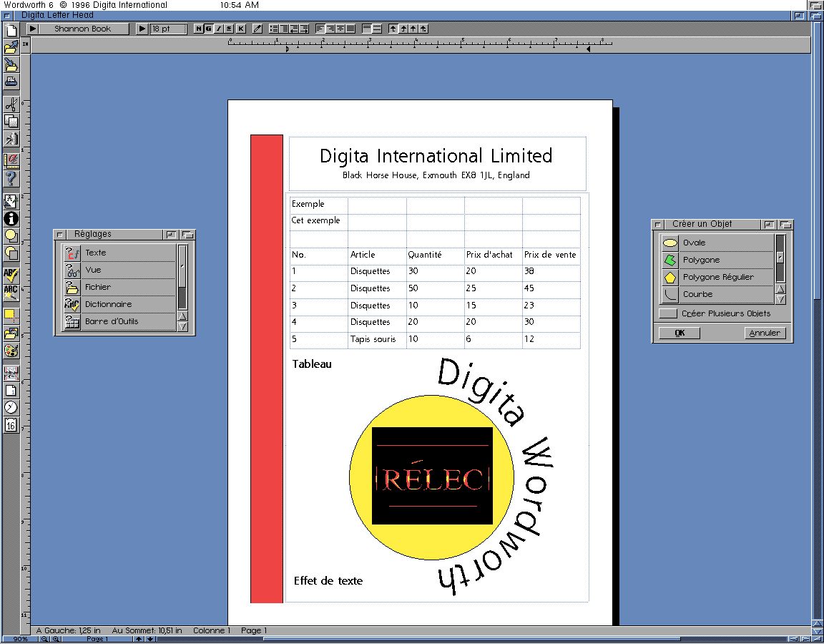The height and width of the screenshot is (644, 824).
Task: Click the Créer un Objet list scrollbar
Action: point(780,258)
